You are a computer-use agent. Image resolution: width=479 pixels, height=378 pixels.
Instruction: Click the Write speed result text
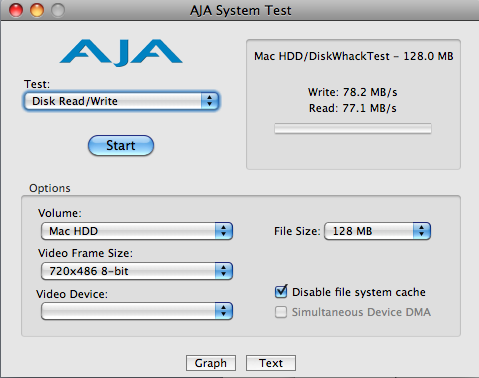(353, 92)
